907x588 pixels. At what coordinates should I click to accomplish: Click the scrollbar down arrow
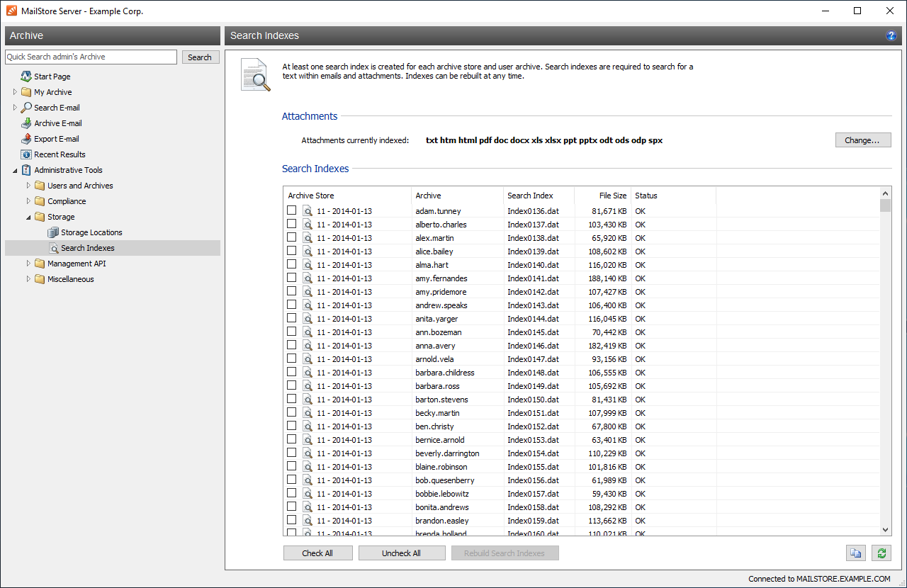tap(885, 530)
